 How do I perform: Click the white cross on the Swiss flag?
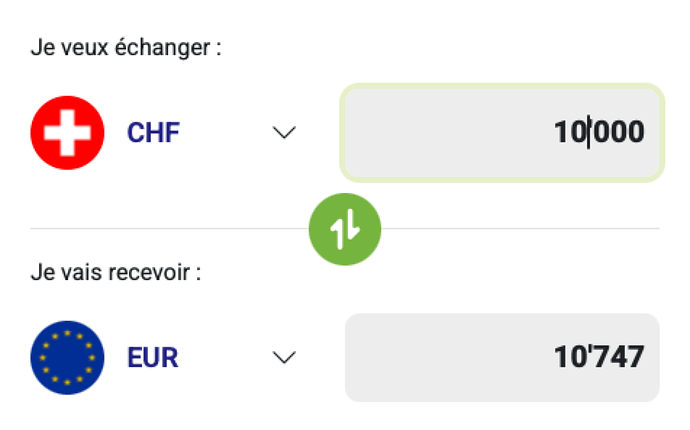(67, 133)
